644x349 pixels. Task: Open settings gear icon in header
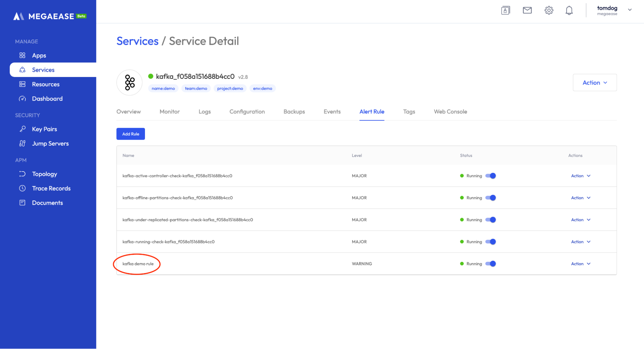(549, 10)
